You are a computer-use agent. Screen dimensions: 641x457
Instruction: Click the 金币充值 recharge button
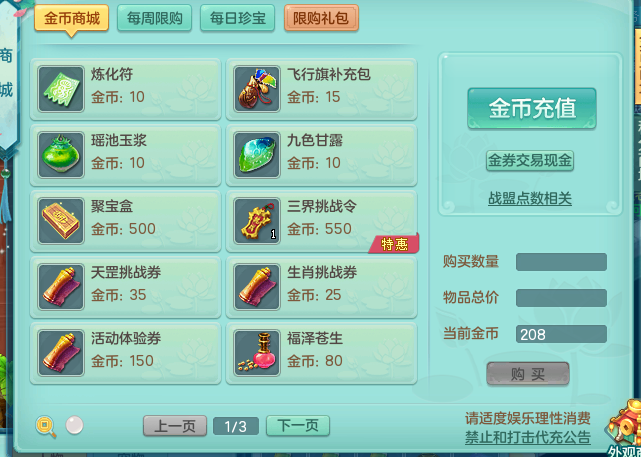(532, 108)
